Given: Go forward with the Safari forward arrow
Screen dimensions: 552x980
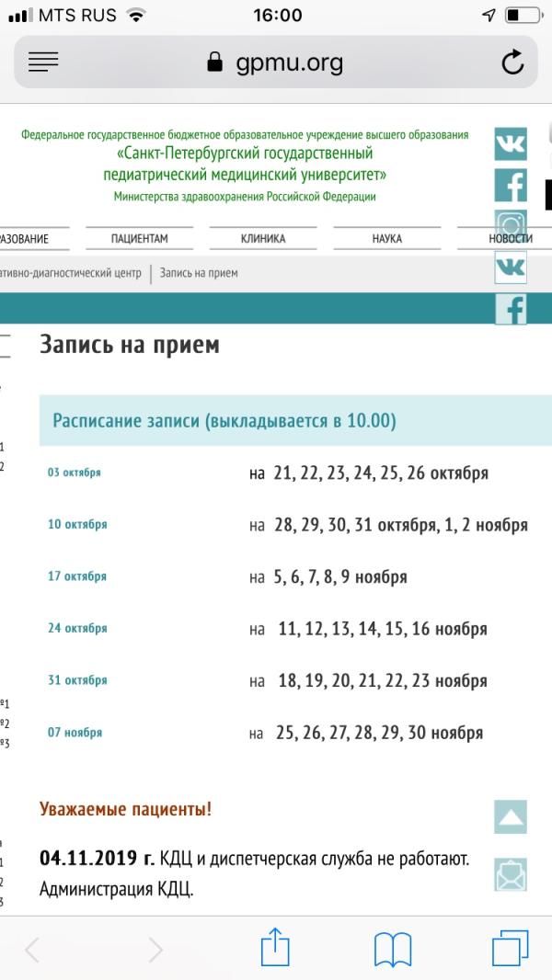Looking at the screenshot, I should (x=155, y=950).
